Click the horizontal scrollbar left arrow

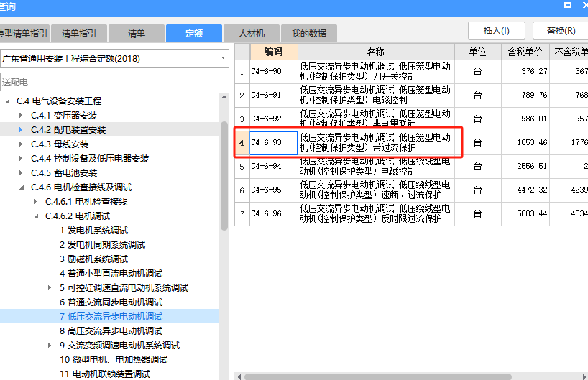point(239,376)
